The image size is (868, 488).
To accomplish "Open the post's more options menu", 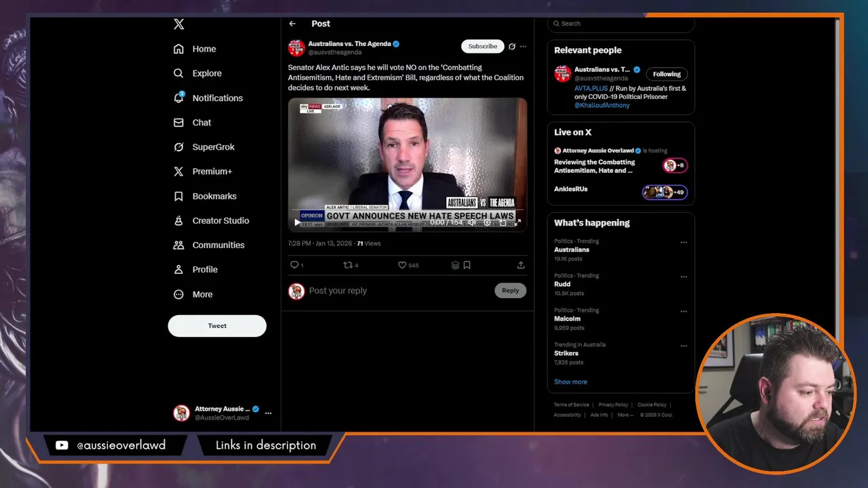I will click(x=523, y=46).
